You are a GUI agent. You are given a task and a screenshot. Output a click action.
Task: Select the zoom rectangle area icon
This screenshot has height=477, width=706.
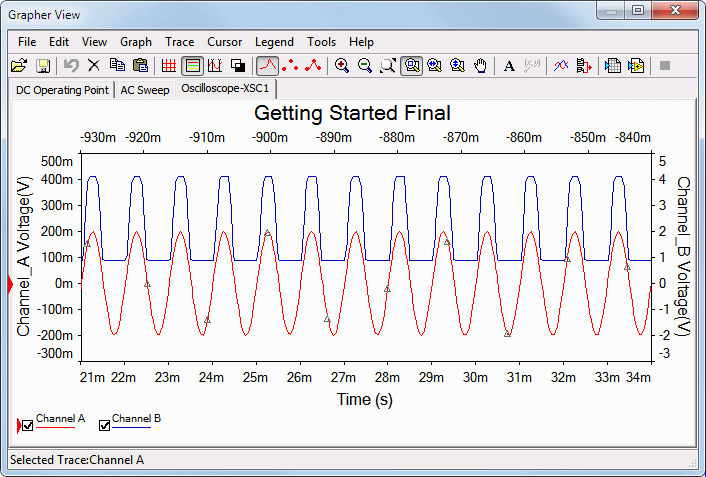click(x=412, y=66)
